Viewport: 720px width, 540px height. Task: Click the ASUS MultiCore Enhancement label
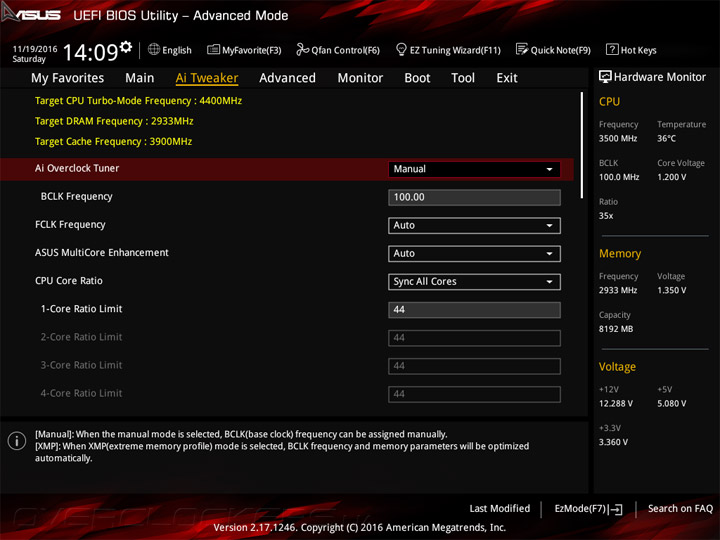coord(101,253)
